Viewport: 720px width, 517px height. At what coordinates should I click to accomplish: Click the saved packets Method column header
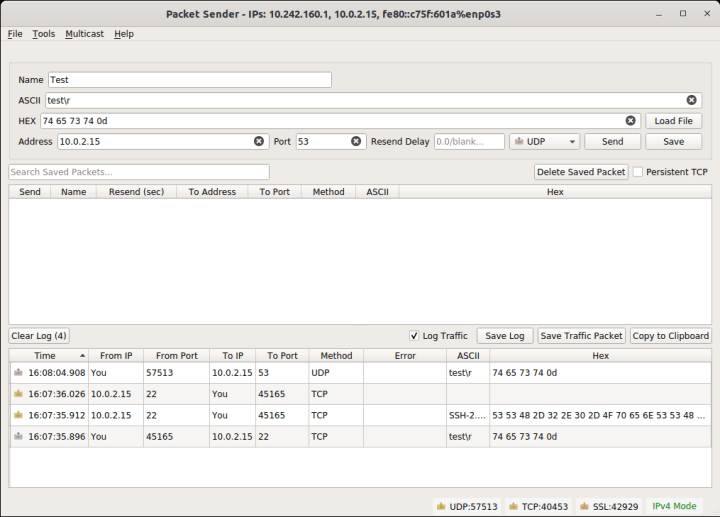point(328,191)
